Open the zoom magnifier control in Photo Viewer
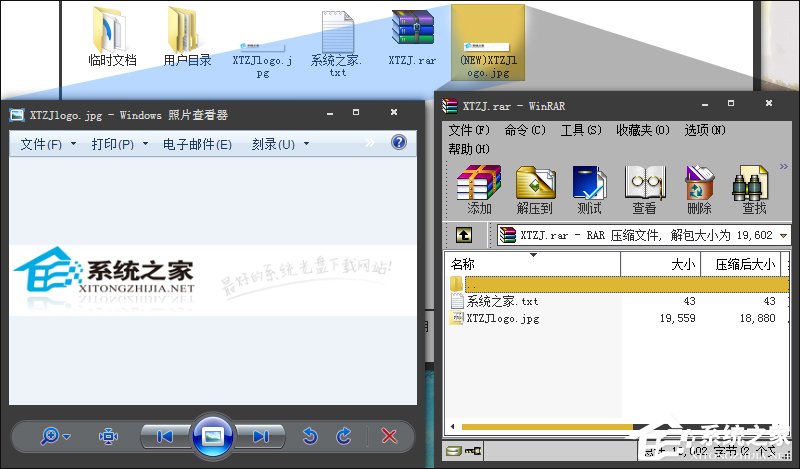 56,436
